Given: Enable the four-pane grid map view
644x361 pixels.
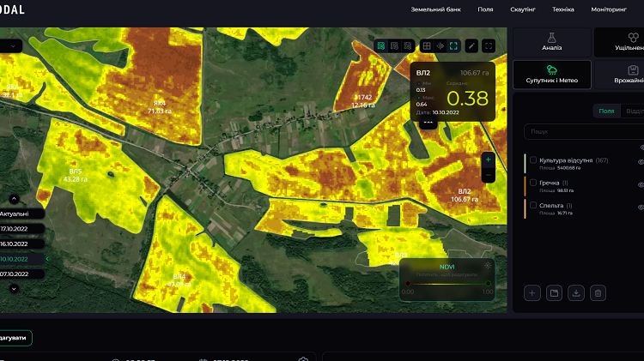Looking at the screenshot, I should [427, 46].
